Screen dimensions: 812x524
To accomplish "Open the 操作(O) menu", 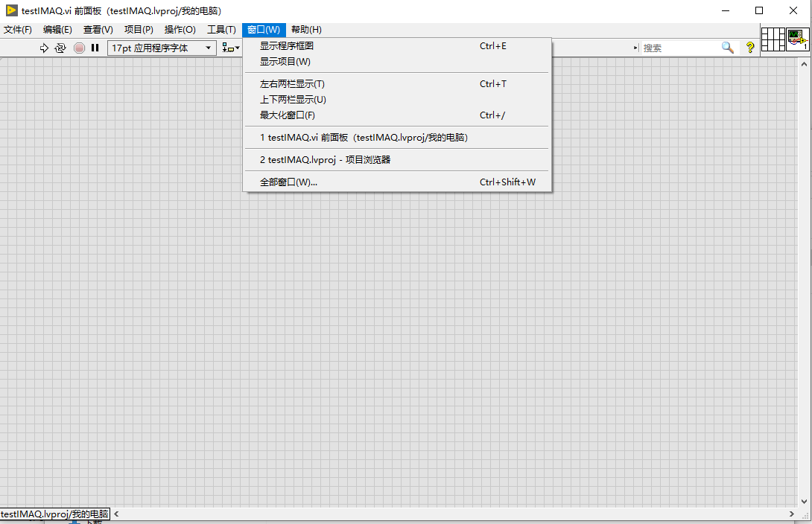I will click(x=180, y=30).
